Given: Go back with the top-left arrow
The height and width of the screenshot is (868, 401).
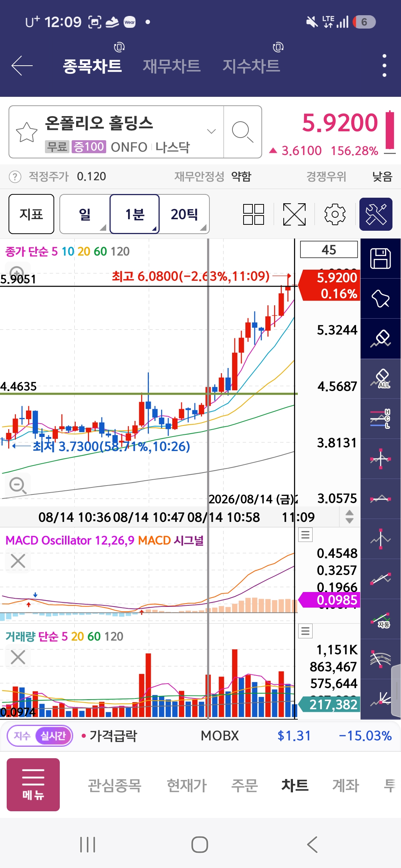Looking at the screenshot, I should (x=22, y=66).
